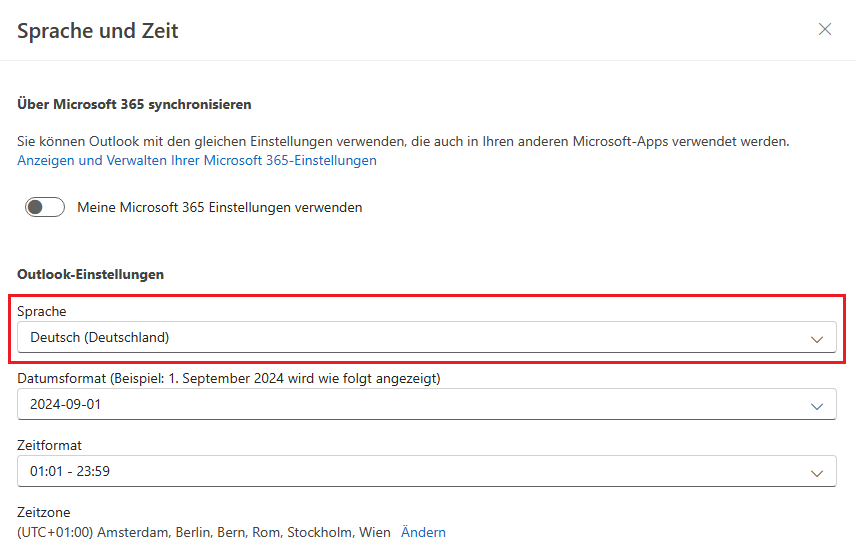Open the Microsoft 365-Einstellungen management link
This screenshot has width=856, height=550.
[x=197, y=160]
